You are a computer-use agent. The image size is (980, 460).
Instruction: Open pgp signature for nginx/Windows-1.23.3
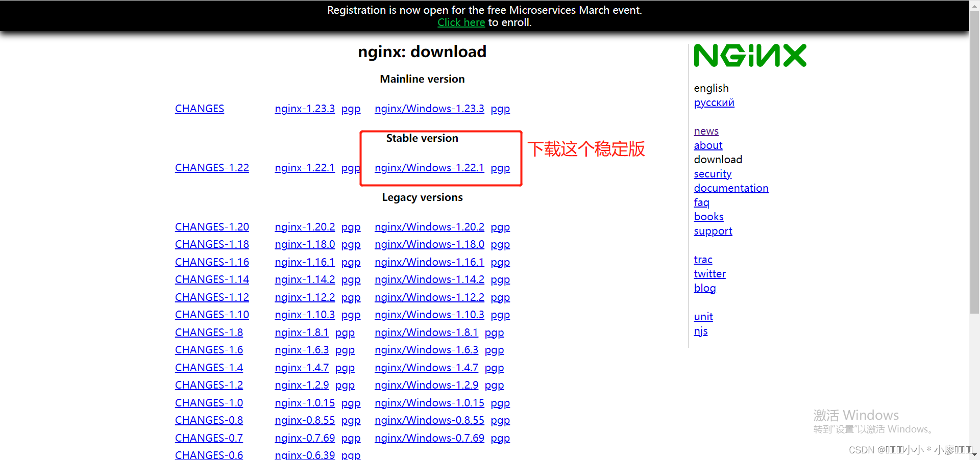tap(500, 109)
